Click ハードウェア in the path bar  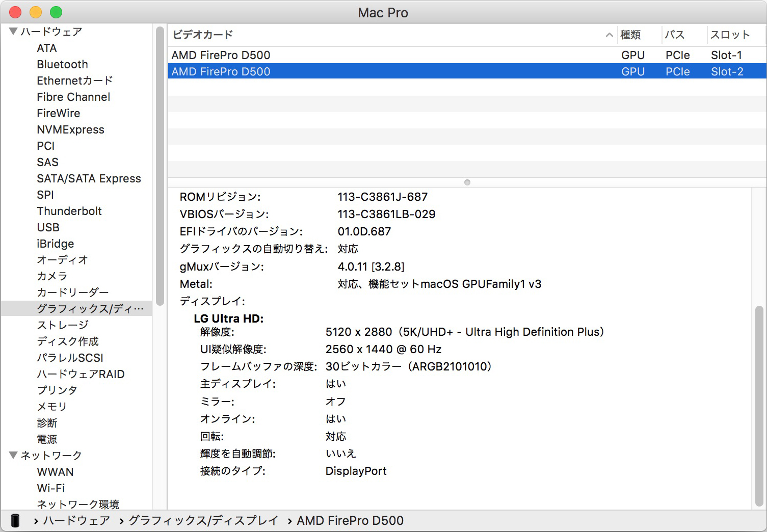pos(76,520)
